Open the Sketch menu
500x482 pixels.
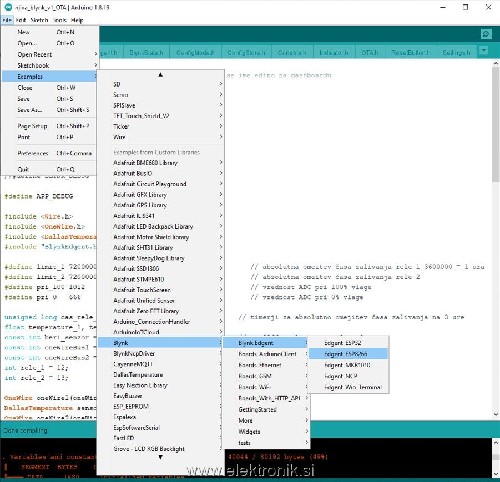39,20
